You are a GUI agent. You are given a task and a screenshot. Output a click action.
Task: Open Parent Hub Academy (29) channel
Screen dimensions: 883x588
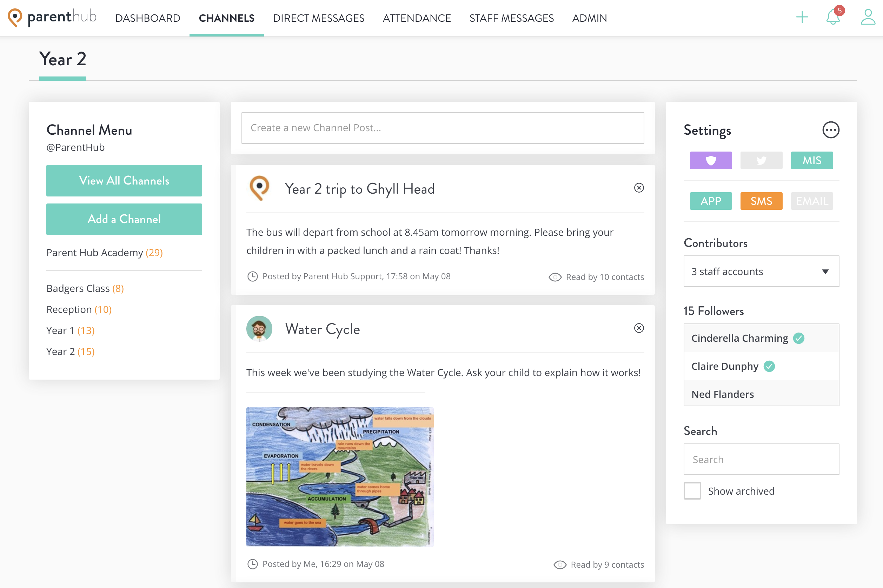(x=104, y=253)
